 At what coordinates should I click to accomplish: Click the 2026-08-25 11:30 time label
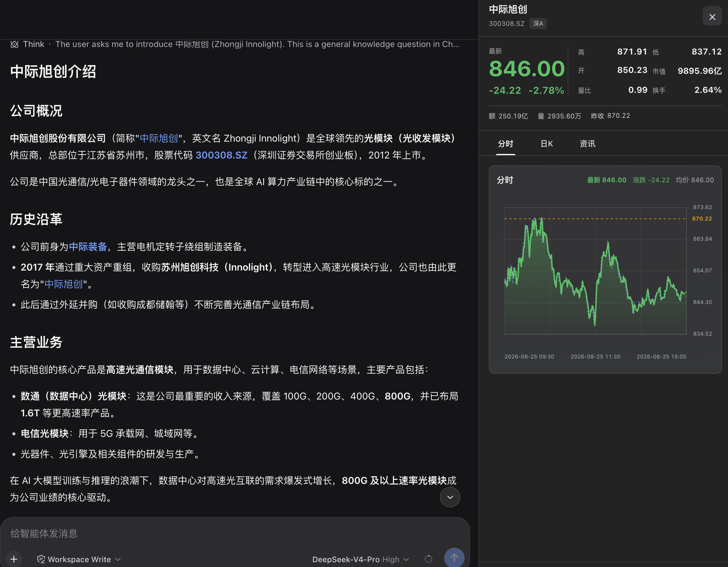coord(595,357)
